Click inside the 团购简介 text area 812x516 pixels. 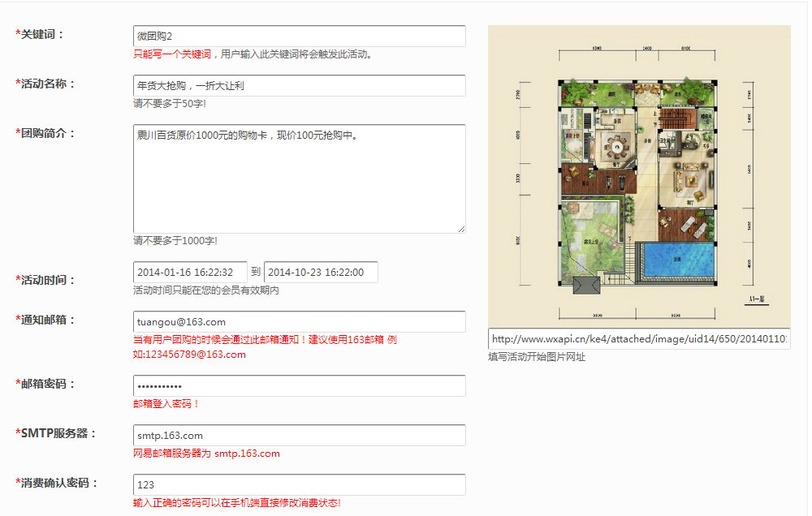(299, 178)
